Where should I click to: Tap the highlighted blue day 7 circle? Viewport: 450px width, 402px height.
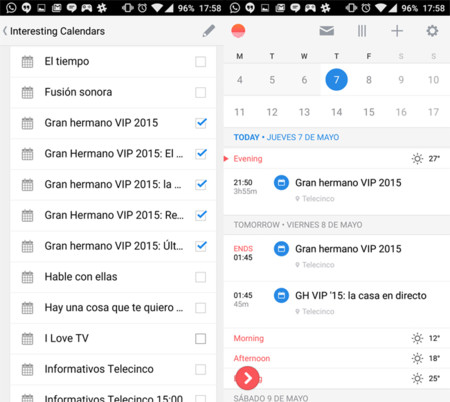pos(336,80)
